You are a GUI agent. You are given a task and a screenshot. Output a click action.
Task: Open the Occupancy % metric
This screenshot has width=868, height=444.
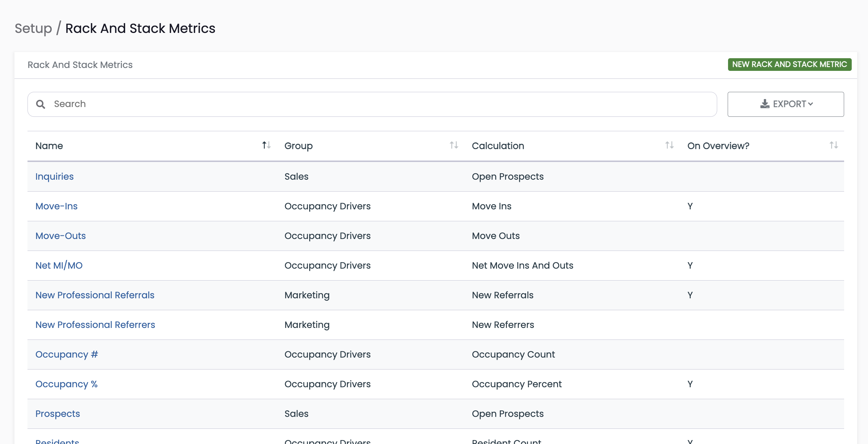coord(67,384)
